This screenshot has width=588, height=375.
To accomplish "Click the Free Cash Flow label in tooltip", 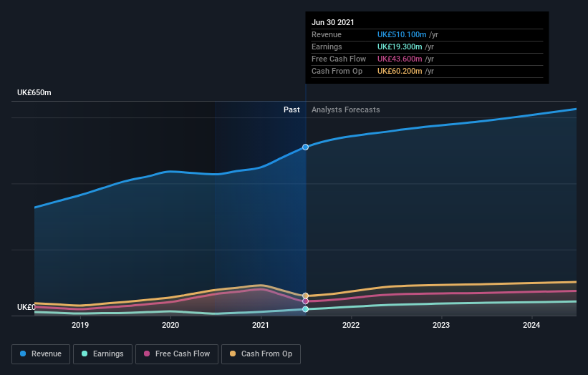I will 339,59.
